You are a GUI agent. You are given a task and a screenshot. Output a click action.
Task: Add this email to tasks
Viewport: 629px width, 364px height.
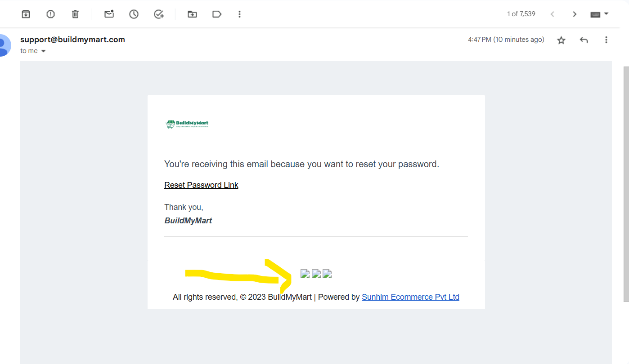[x=158, y=14]
